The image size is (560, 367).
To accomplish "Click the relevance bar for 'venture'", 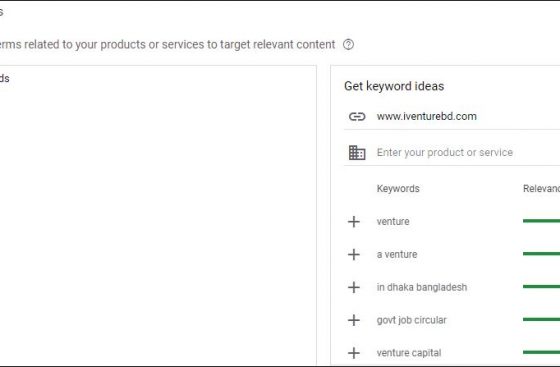I will coord(541,221).
